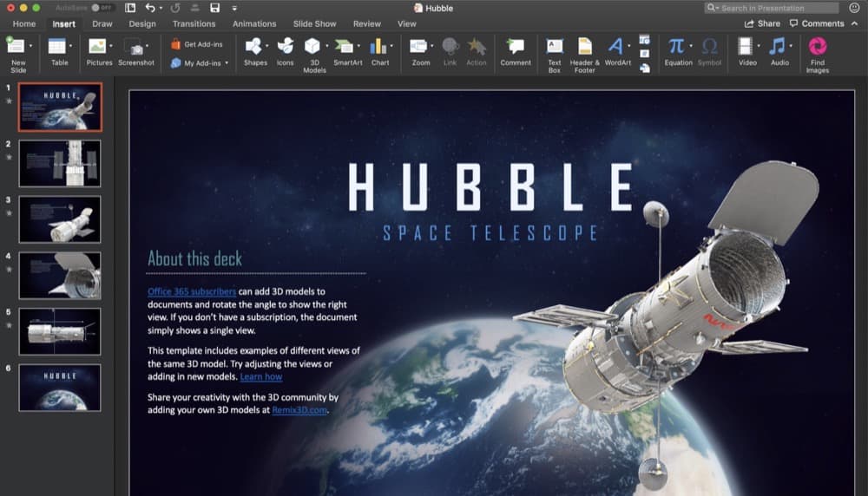Image resolution: width=868 pixels, height=496 pixels.
Task: Select slide 2 thumbnail
Action: pos(60,163)
